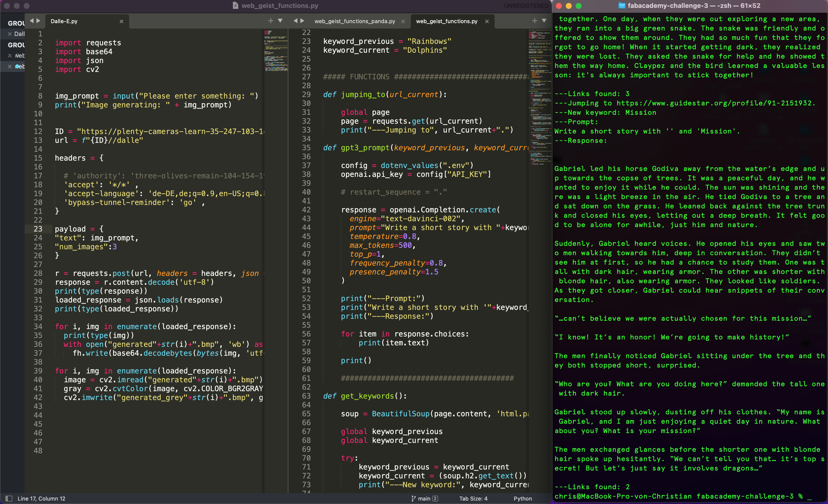Open tab list dropdown in left pane
Viewport: 828px width, 504px height.
tap(280, 21)
